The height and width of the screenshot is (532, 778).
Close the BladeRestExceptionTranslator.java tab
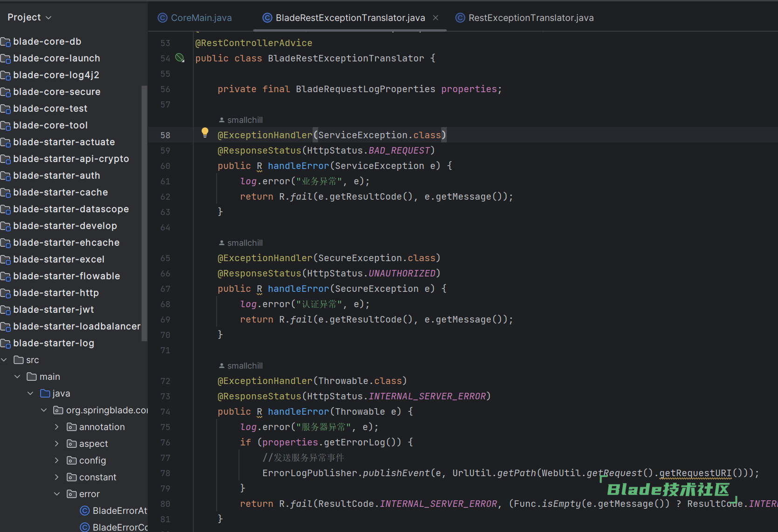click(436, 18)
